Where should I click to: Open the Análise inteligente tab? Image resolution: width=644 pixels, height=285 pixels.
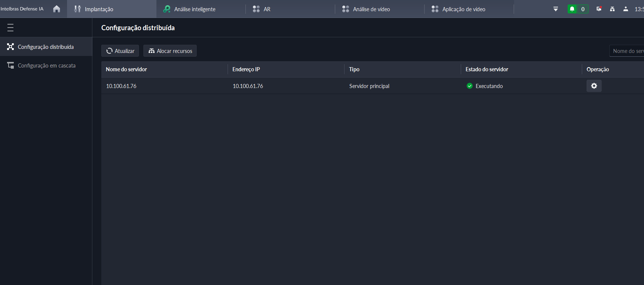194,9
